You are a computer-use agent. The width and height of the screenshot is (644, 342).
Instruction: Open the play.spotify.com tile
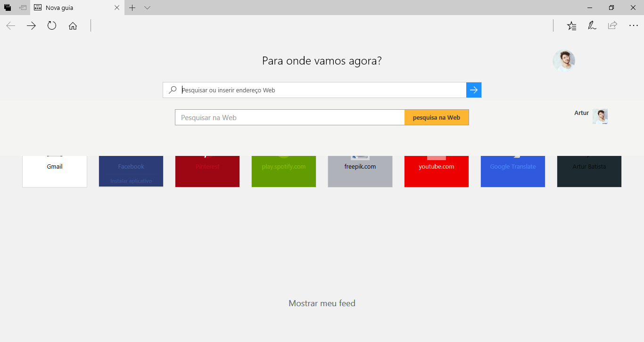click(x=284, y=171)
